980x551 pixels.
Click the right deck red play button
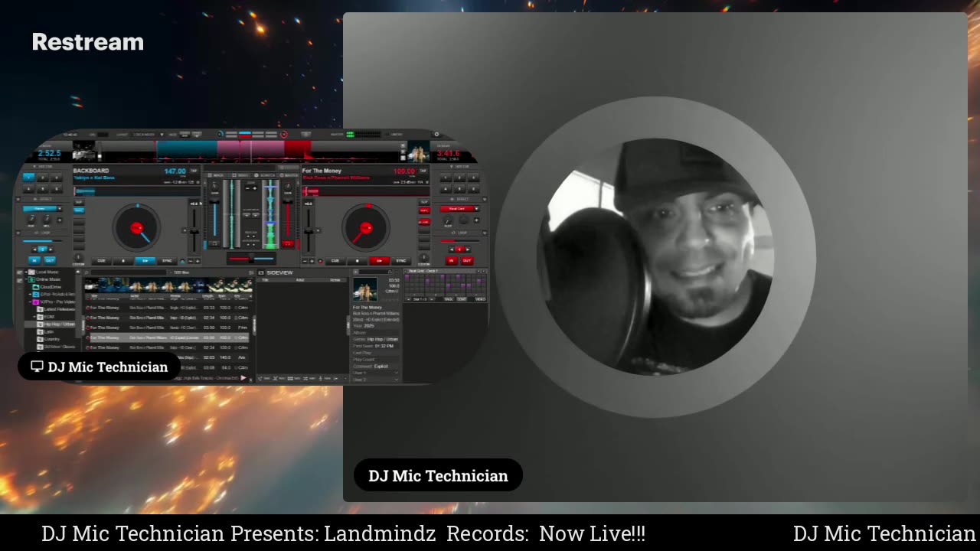(x=380, y=261)
